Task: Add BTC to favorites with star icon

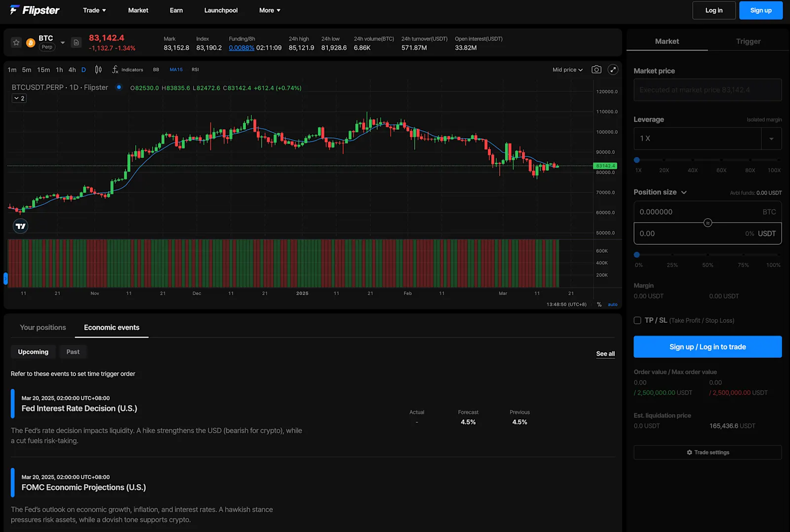Action: (x=16, y=42)
